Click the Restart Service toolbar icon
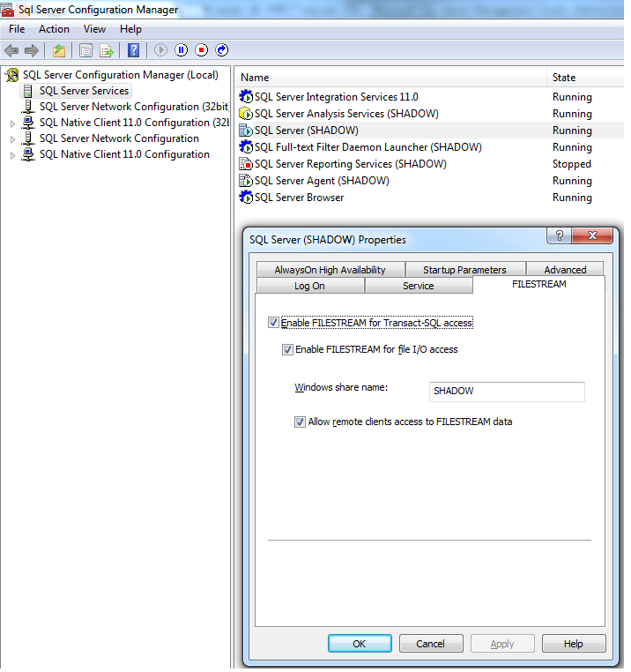 pyautogui.click(x=222, y=50)
